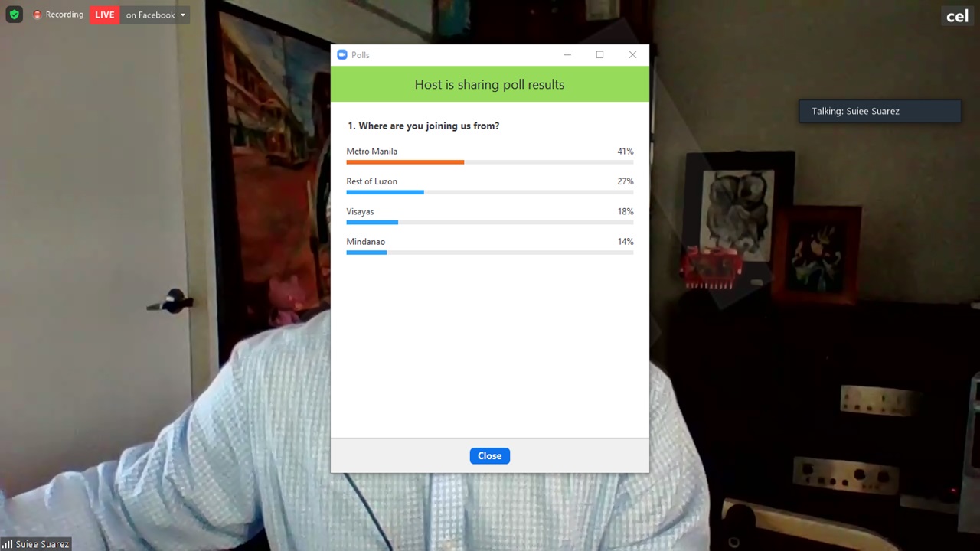Click the green encryption shield icon

(14, 15)
